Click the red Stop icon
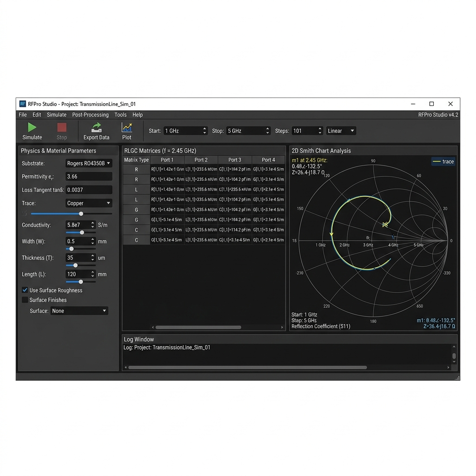Screen dimensions: 476x476 pos(62,127)
